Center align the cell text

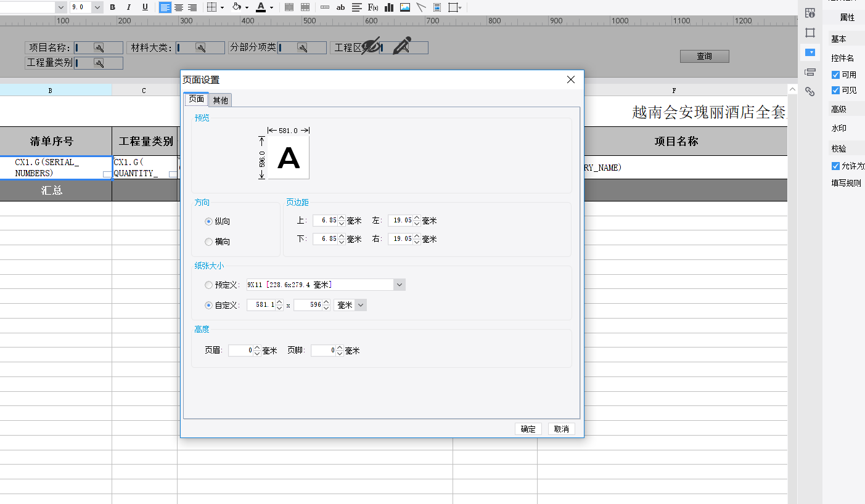click(x=179, y=7)
